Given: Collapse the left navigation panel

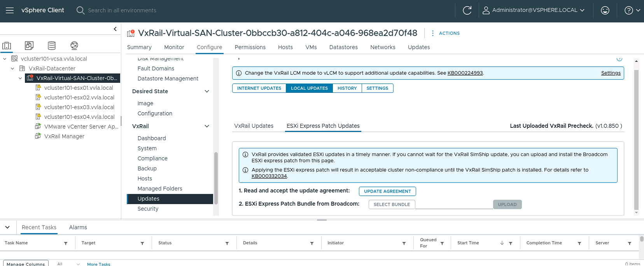Looking at the screenshot, I should [x=115, y=29].
